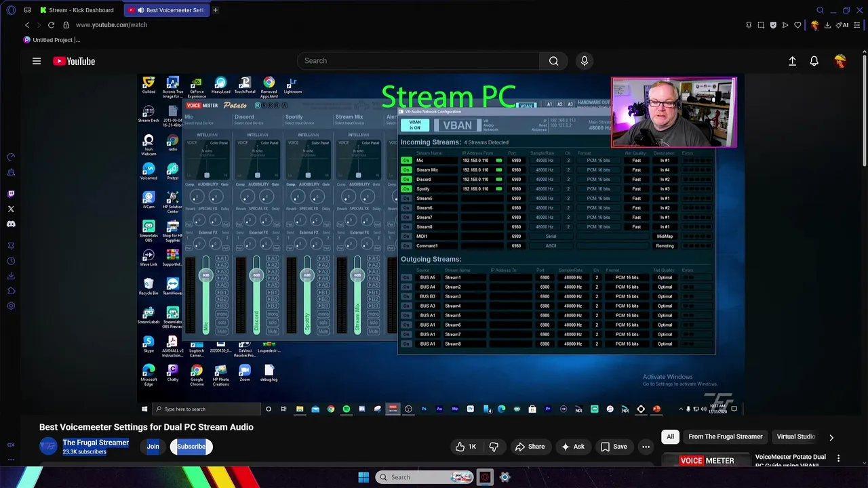Open GX Cleaner in the sidebar
The image size is (868, 488).
[11, 173]
